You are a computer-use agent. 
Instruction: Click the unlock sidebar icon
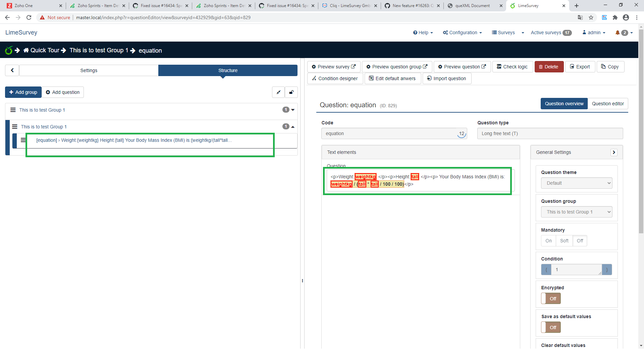(x=291, y=92)
